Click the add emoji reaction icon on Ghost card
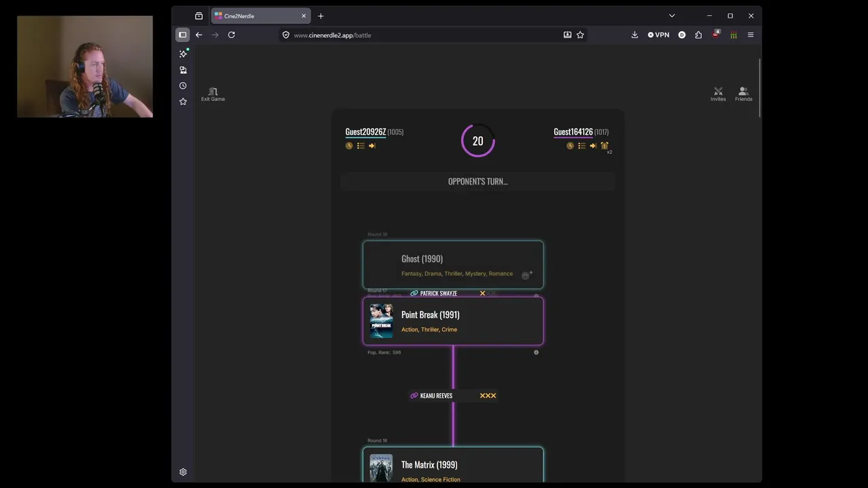Viewport: 868px width, 488px height. [527, 274]
